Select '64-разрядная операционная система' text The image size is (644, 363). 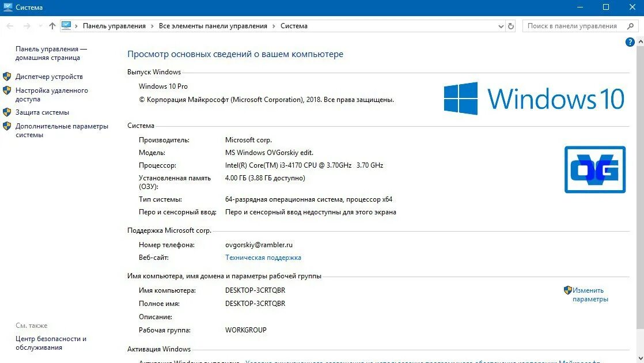284,199
